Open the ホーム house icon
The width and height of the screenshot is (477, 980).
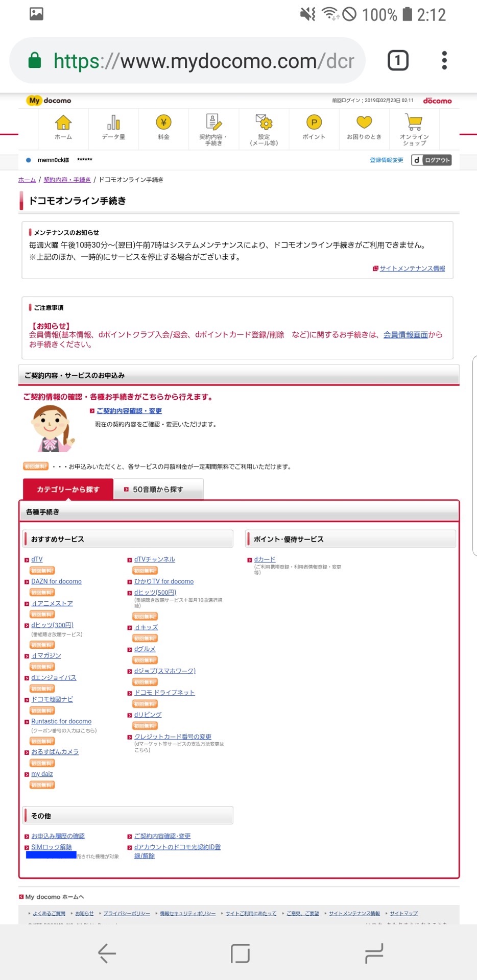(63, 122)
